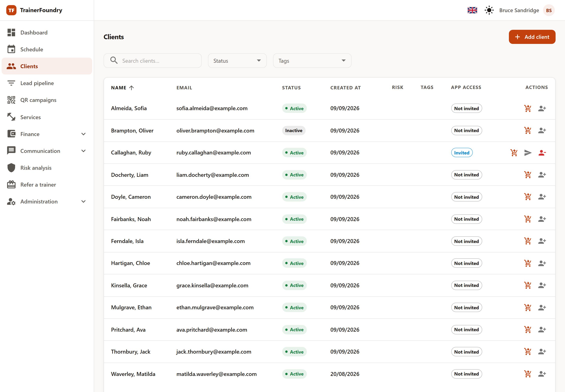Open the cart icon for Fairbanks, Noah
565x392 pixels.
click(x=528, y=219)
